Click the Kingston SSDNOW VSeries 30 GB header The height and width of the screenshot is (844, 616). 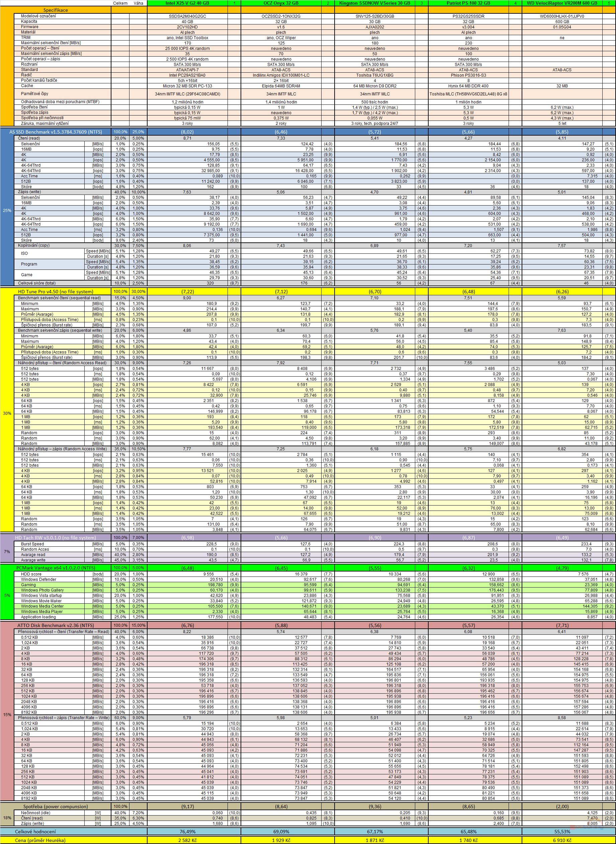pyautogui.click(x=374, y=3)
